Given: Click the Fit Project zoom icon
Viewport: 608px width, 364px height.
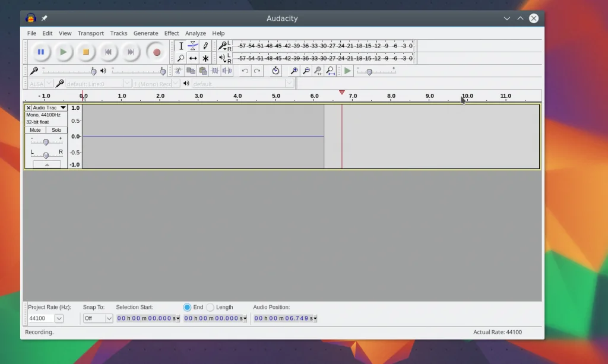Looking at the screenshot, I should [x=330, y=71].
